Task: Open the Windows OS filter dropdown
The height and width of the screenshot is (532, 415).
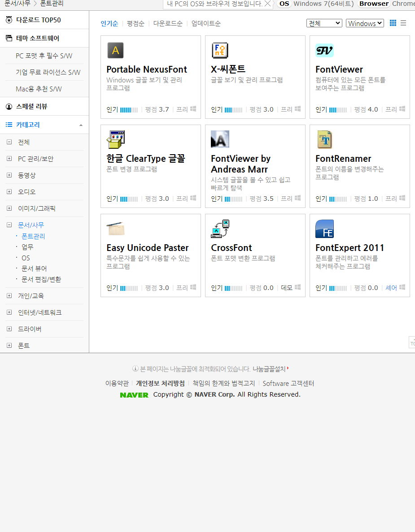Action: point(365,23)
